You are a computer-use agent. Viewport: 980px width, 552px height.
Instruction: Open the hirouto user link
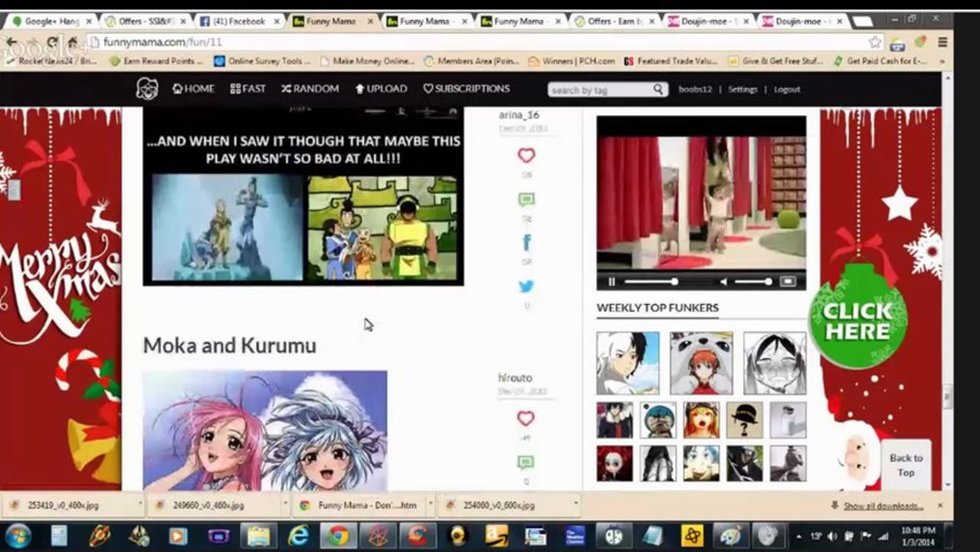point(514,378)
